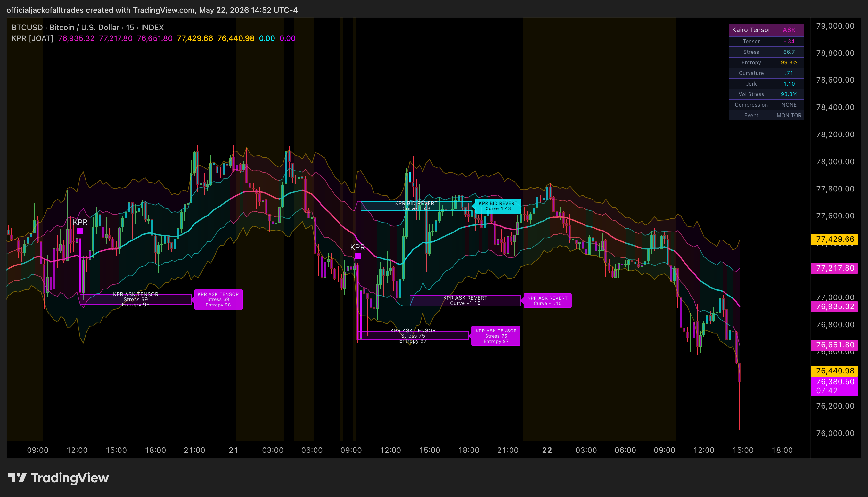Click the 79,000.00 level on the price axis
Image resolution: width=868 pixels, height=497 pixels.
(835, 26)
